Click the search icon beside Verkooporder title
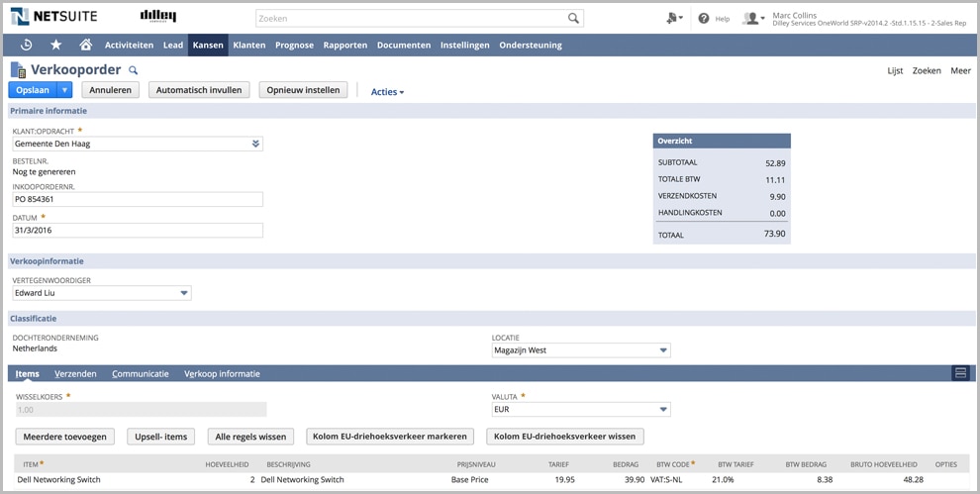The width and height of the screenshot is (980, 494). [x=134, y=70]
